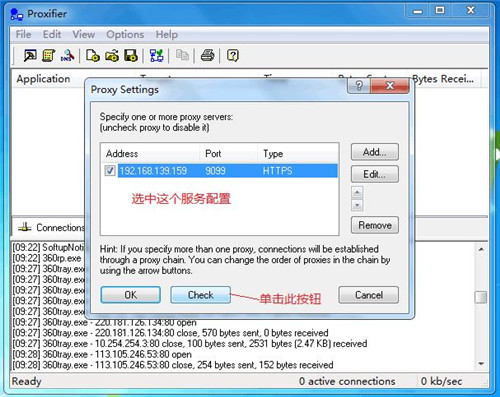Screen dimensions: 500x397
Task: Click the help question-mark toolbar icon
Action: pyautogui.click(x=233, y=55)
